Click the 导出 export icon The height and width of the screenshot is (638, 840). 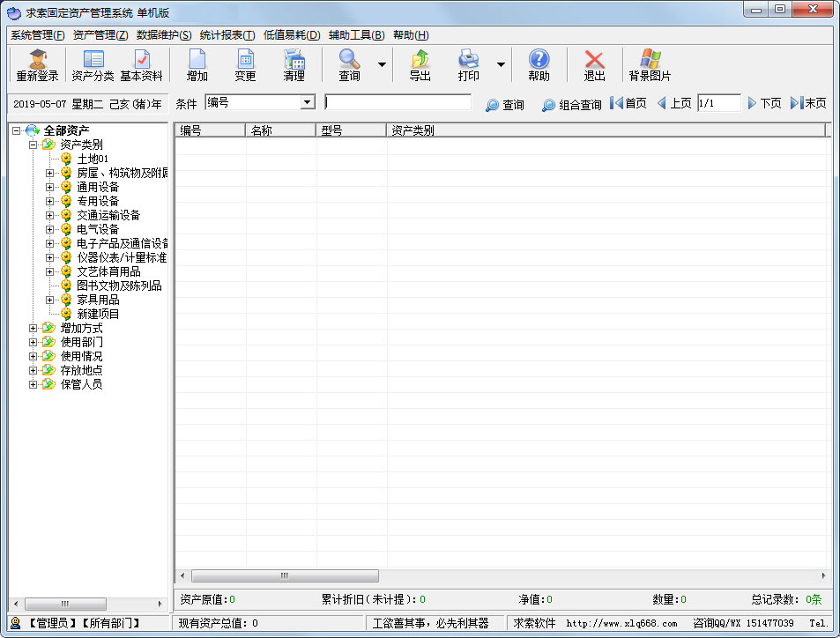(x=420, y=64)
